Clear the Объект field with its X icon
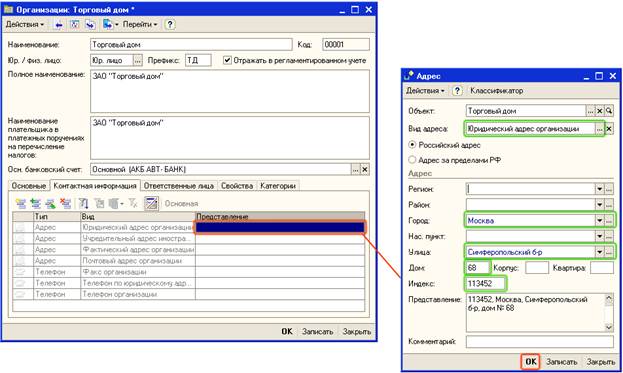Image resolution: width=623 pixels, height=373 pixels. click(600, 111)
